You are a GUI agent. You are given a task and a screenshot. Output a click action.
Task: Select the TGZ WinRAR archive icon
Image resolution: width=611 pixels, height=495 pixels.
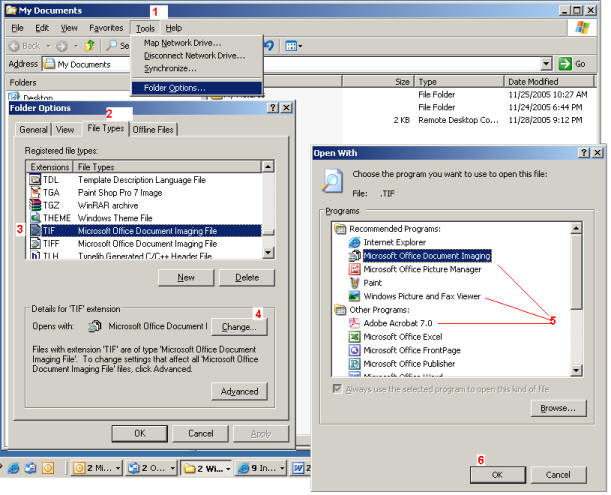pyautogui.click(x=35, y=205)
